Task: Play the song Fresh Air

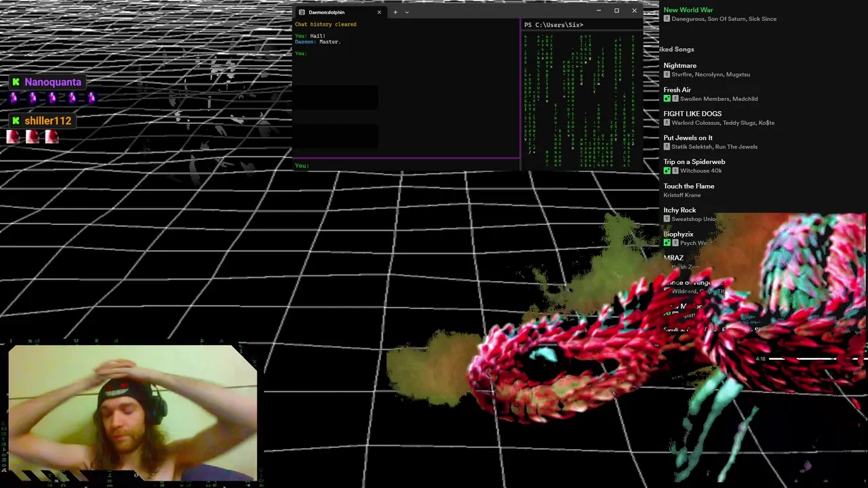Action: [677, 90]
